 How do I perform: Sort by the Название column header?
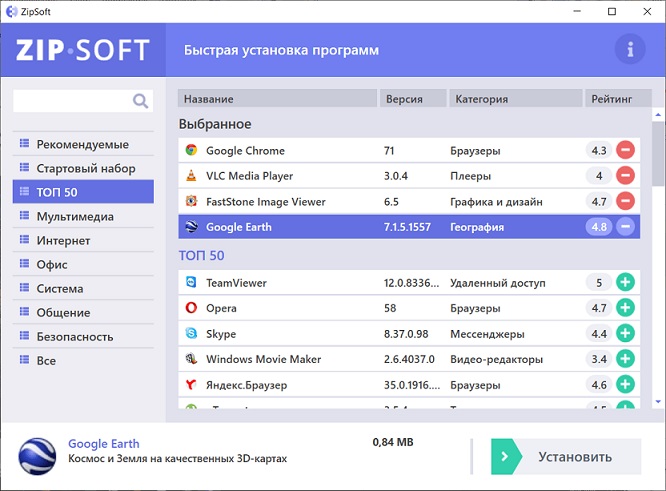[x=277, y=99]
